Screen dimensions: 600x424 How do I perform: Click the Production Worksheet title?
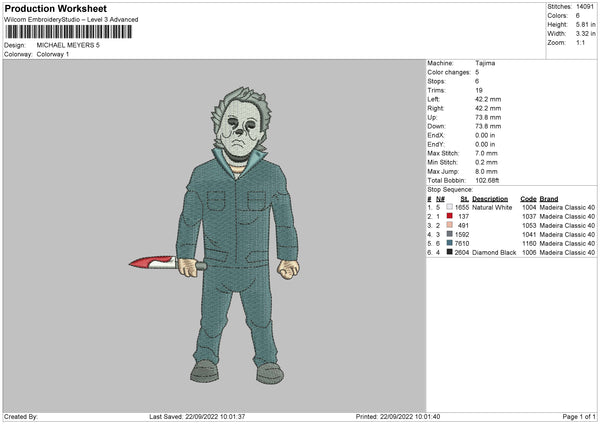point(55,8)
